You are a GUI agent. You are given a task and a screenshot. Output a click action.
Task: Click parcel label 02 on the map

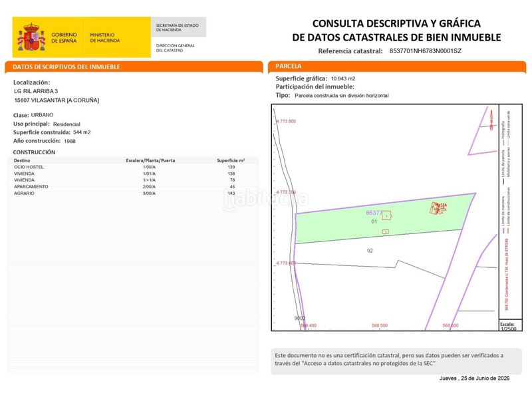click(x=370, y=251)
